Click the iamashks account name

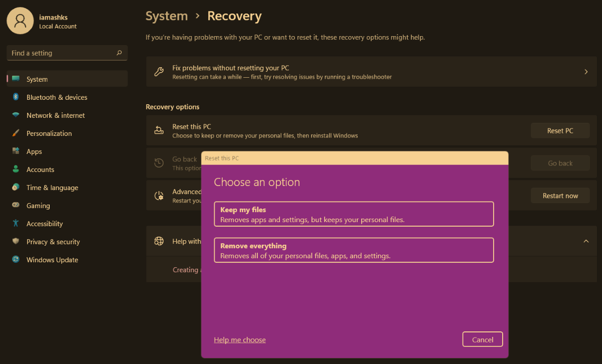pos(53,18)
